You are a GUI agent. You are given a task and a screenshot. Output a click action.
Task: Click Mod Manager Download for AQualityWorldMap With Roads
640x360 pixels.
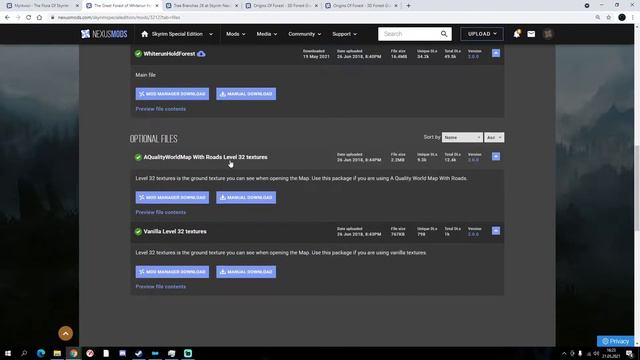click(172, 198)
